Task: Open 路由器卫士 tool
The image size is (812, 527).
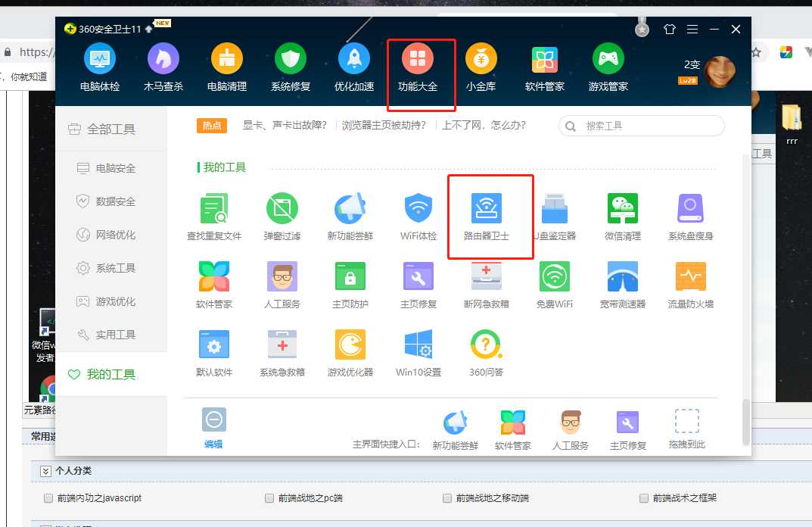Action: 487,217
